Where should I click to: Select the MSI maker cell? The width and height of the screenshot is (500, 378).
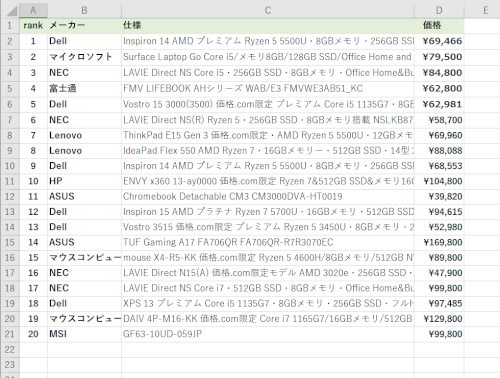(x=84, y=334)
